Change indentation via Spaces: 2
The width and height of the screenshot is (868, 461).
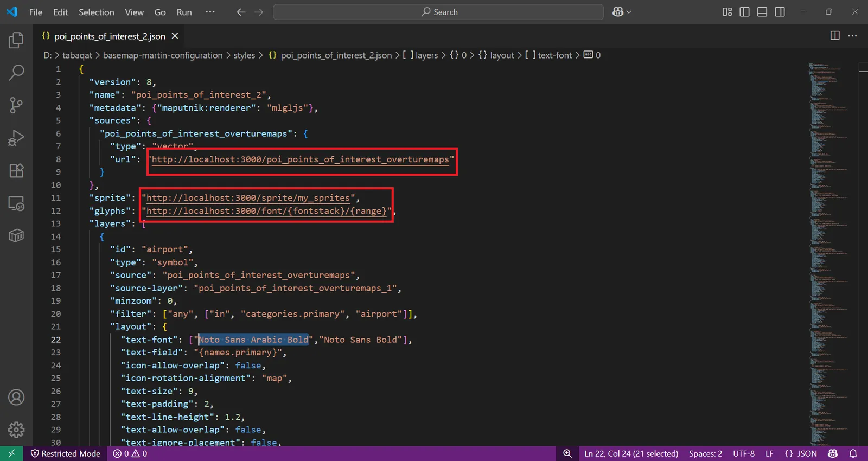coord(705,453)
